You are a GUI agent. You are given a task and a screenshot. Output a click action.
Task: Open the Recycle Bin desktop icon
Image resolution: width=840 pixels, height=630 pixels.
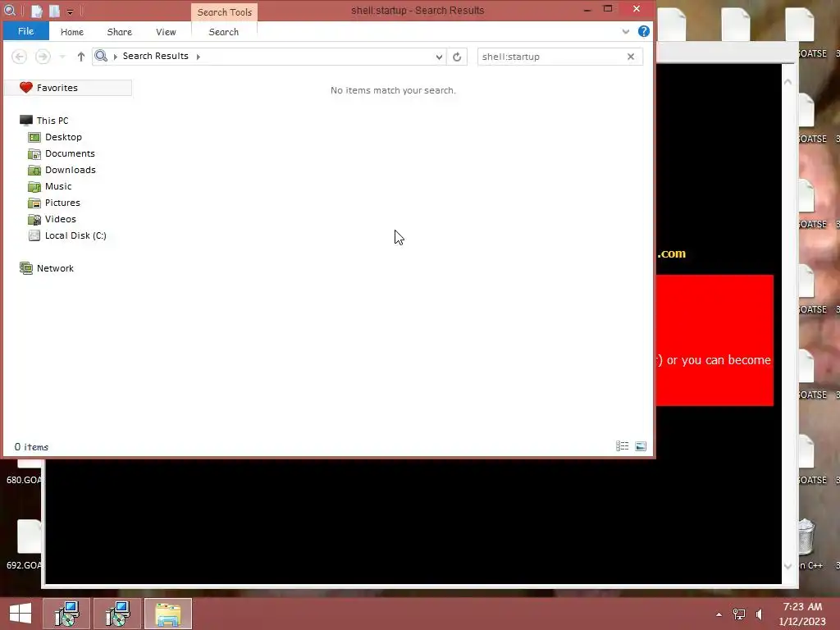[806, 536]
